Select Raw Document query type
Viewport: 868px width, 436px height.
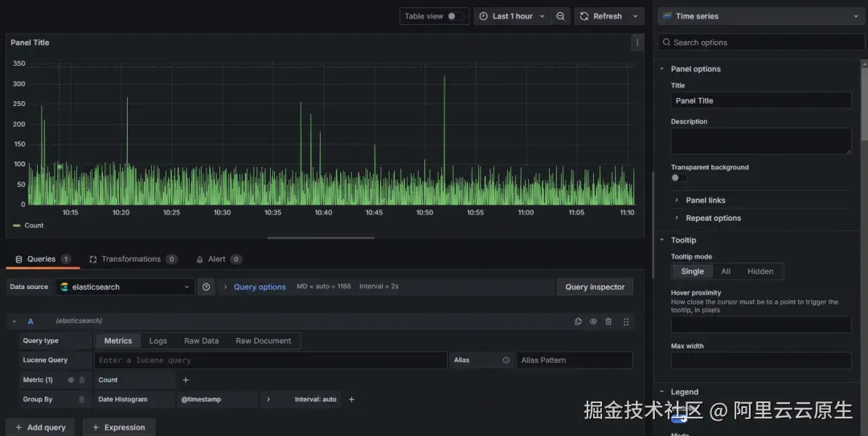263,340
